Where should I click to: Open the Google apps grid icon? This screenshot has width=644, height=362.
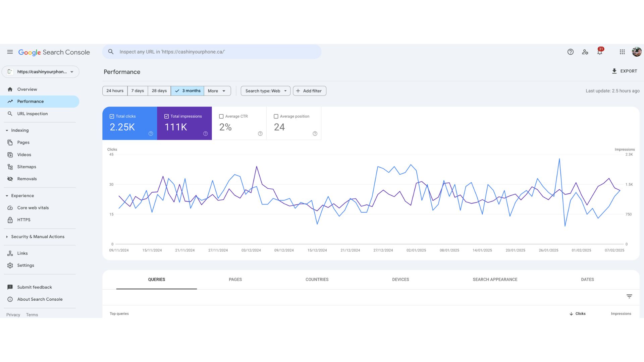pos(622,52)
